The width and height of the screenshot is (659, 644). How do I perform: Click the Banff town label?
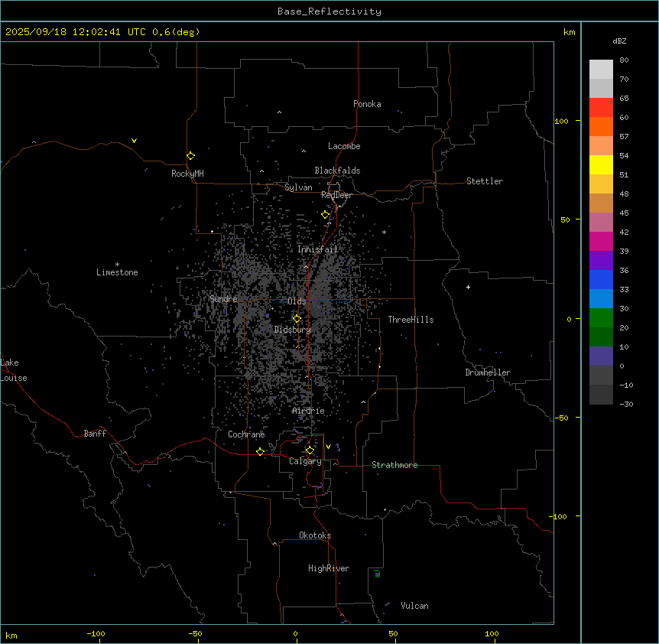95,434
